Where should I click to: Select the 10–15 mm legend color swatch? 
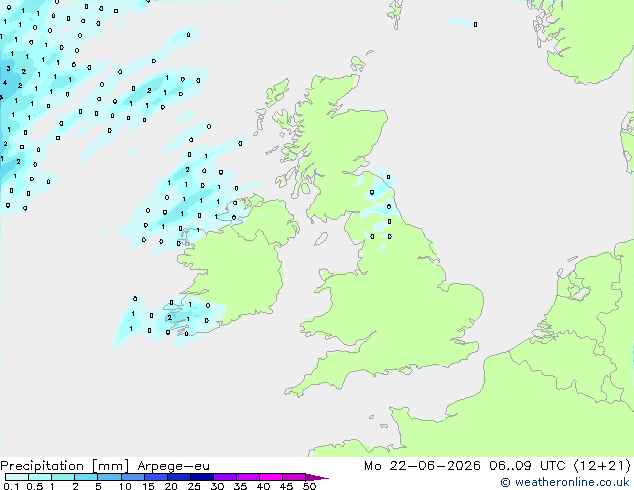click(132, 477)
